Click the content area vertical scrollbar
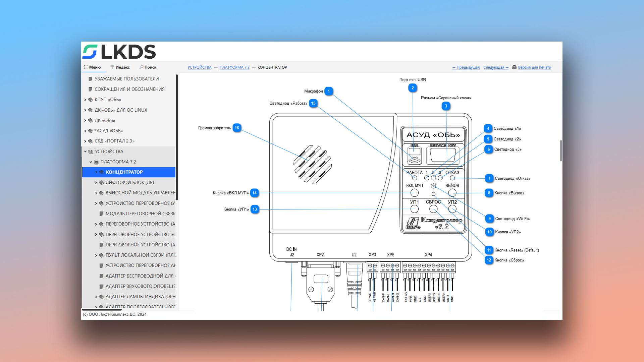Image resolution: width=644 pixels, height=362 pixels. [x=560, y=151]
